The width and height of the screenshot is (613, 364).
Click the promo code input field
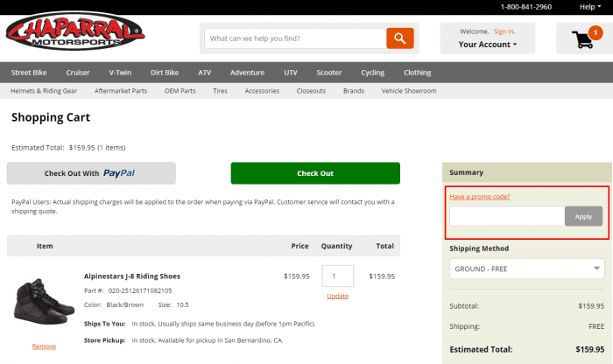pos(507,216)
